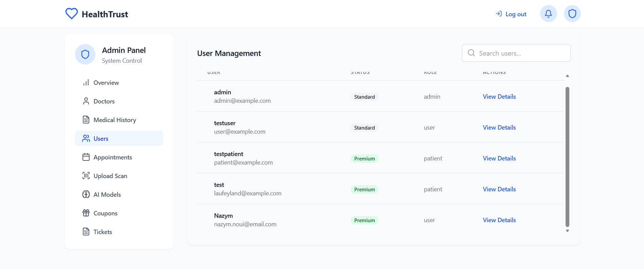Click the Upload Scan barcode icon
The width and height of the screenshot is (644, 269).
[86, 176]
